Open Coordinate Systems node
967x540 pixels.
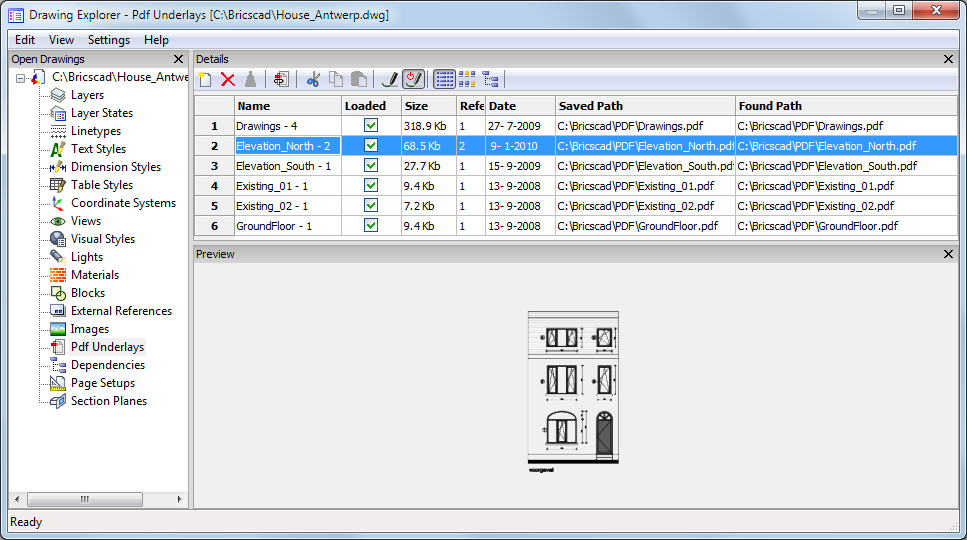pyautogui.click(x=123, y=203)
